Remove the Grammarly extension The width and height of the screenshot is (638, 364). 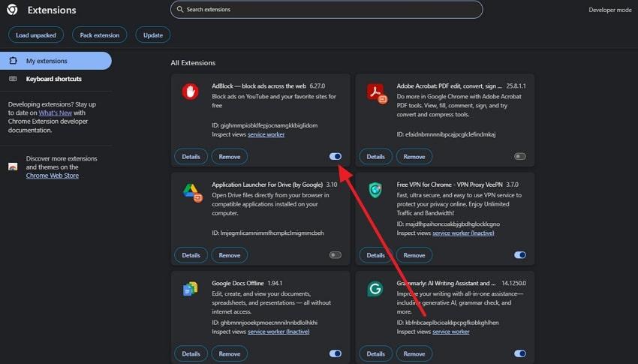coord(414,353)
